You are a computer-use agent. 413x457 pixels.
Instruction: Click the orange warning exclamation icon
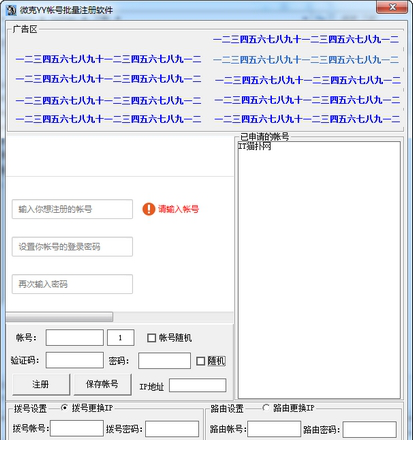pyautogui.click(x=149, y=209)
